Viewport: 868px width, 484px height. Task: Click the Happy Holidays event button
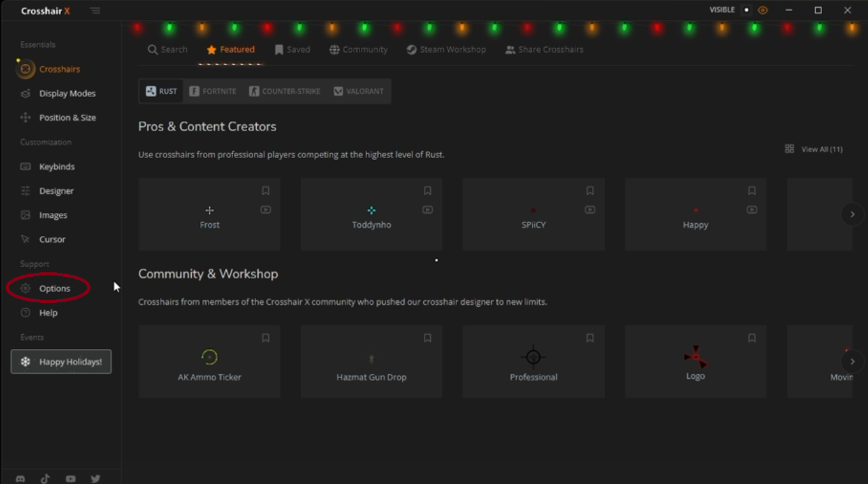coord(61,362)
